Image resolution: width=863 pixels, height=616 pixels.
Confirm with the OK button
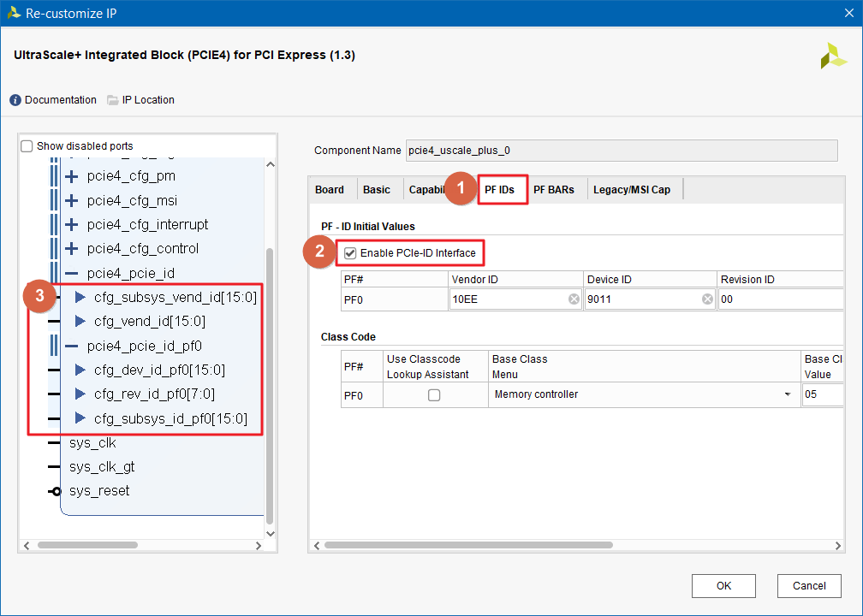coord(723,586)
